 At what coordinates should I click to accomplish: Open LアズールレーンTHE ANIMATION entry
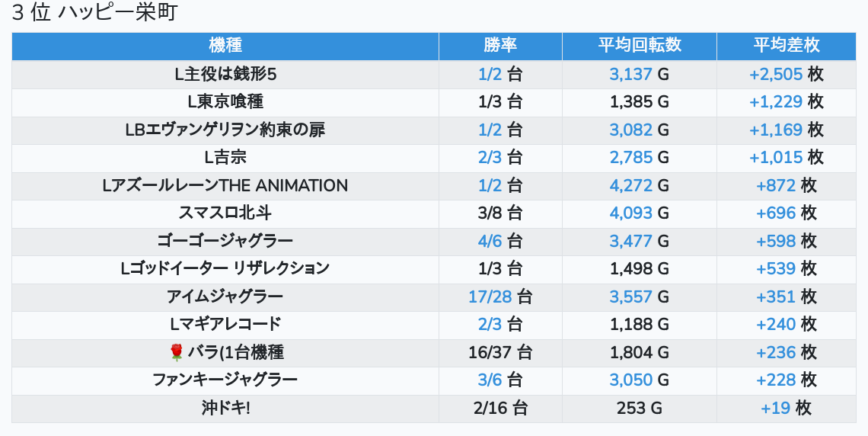click(225, 186)
